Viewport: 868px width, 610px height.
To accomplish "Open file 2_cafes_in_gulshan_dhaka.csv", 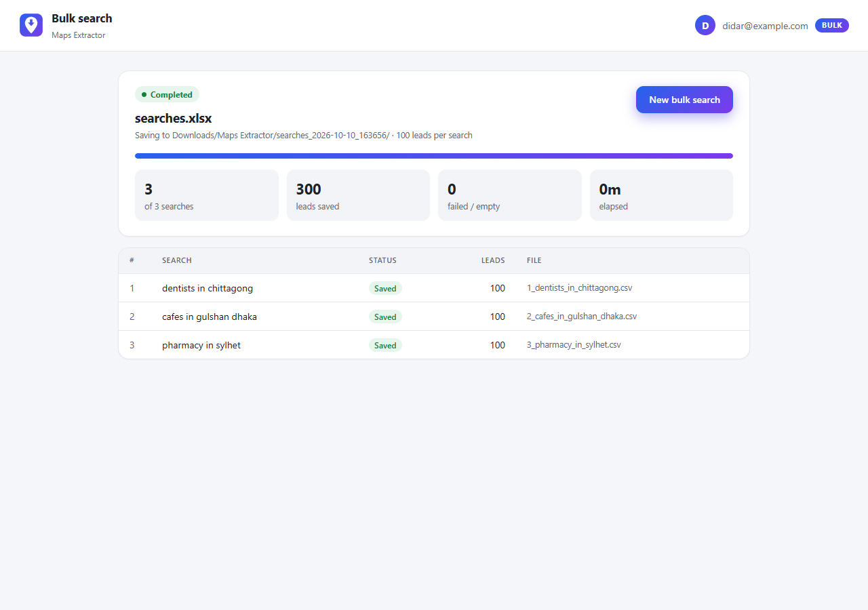I will coord(582,317).
